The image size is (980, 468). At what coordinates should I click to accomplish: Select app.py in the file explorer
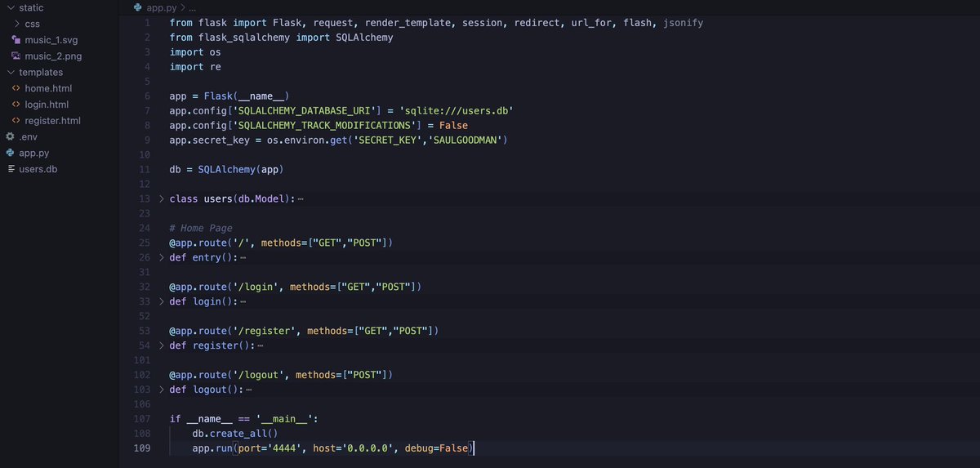point(34,153)
